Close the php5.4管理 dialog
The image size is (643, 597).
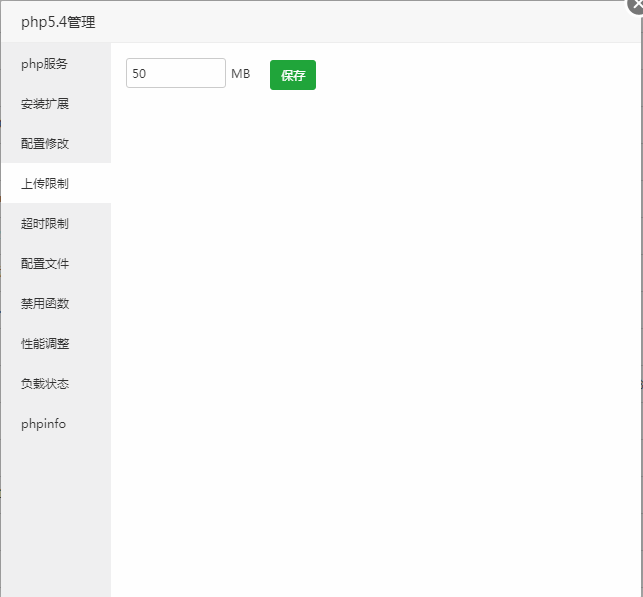(x=636, y=5)
